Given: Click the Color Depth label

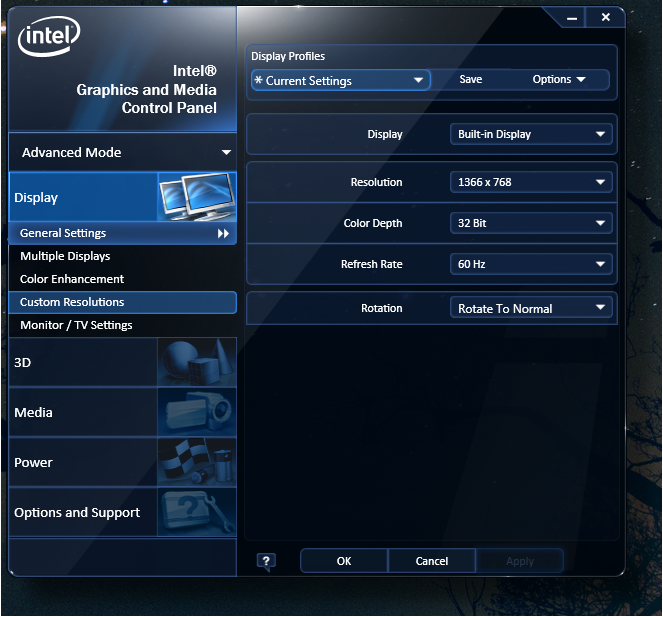Looking at the screenshot, I should tap(373, 223).
